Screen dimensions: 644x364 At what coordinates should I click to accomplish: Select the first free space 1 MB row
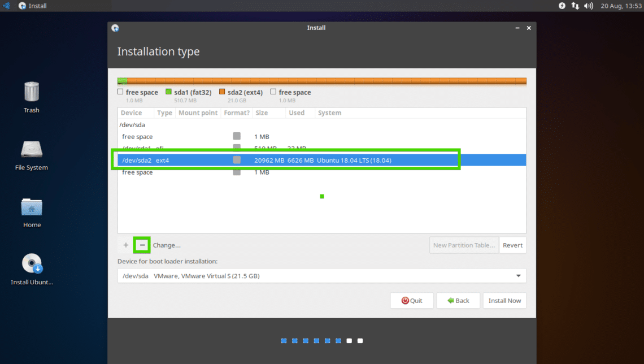(321, 137)
